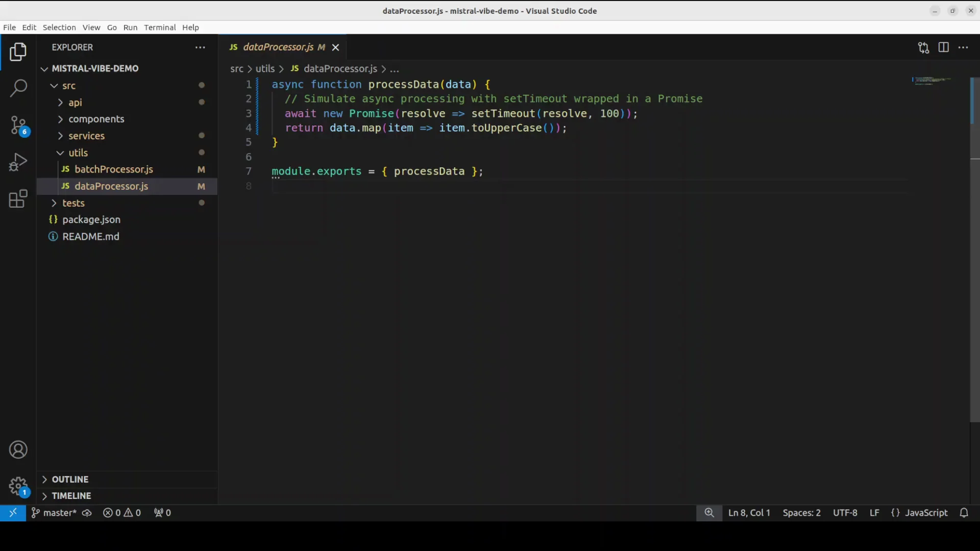Click the master branch indicator

(55, 513)
